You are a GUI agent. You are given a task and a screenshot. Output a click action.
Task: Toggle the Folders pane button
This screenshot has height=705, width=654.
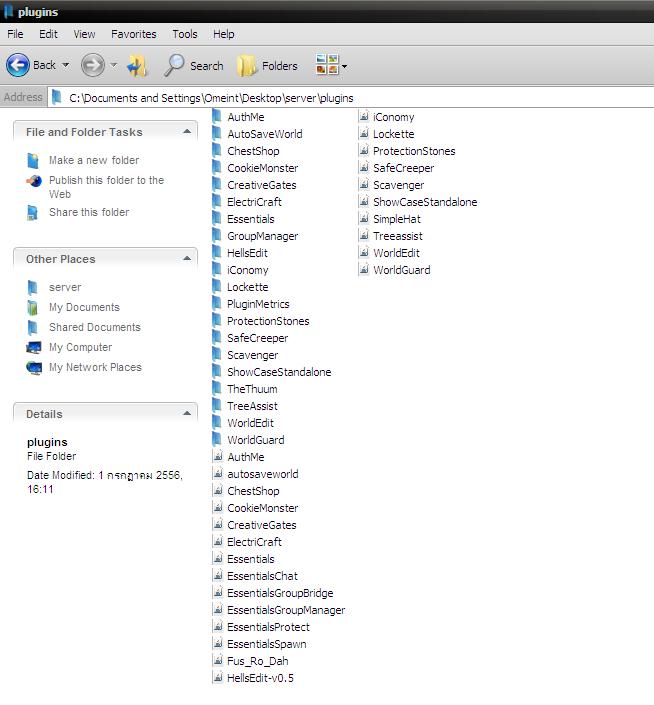coord(267,66)
